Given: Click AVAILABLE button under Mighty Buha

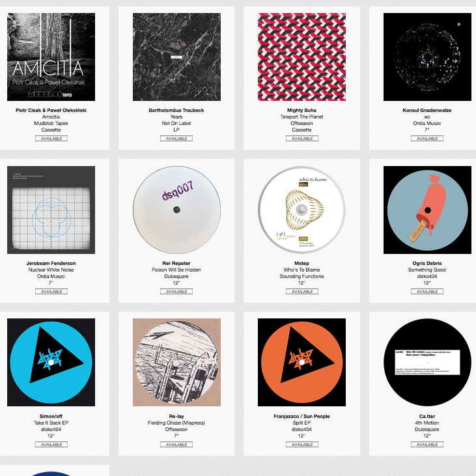Looking at the screenshot, I should [302, 139].
